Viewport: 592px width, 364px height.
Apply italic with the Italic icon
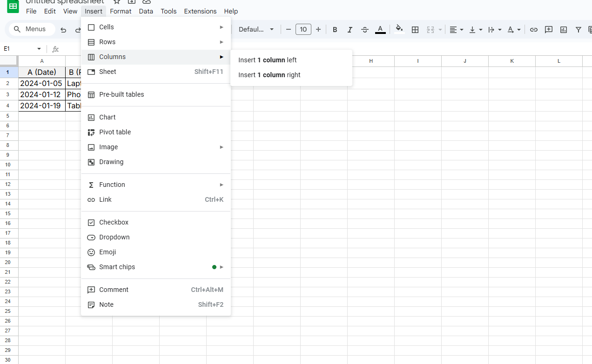pyautogui.click(x=350, y=29)
